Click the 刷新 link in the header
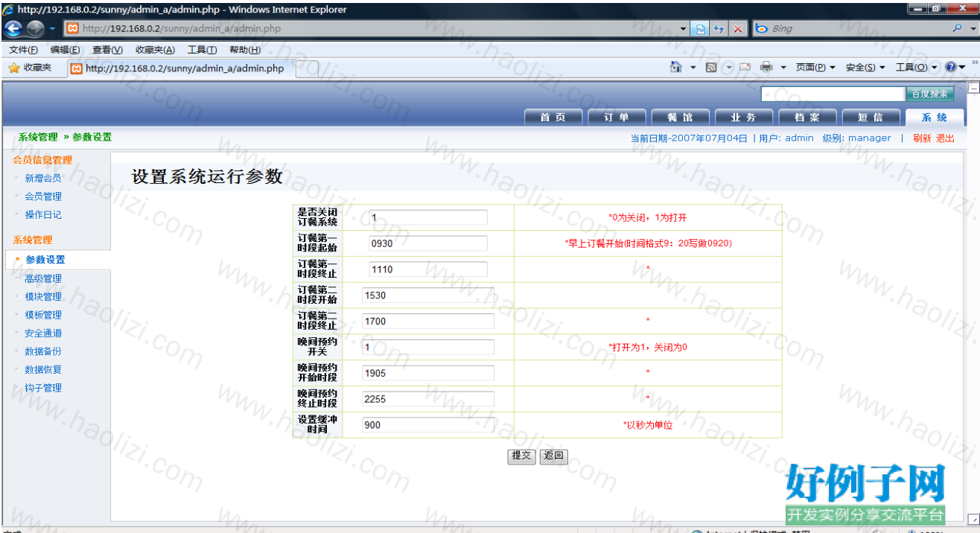The height and width of the screenshot is (533, 980). coord(922,138)
